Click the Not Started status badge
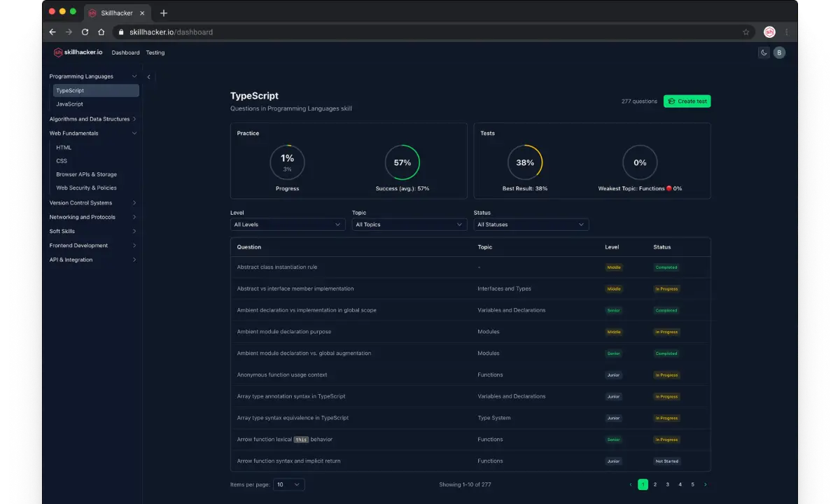Screen dimensions: 840x504 tap(667, 461)
